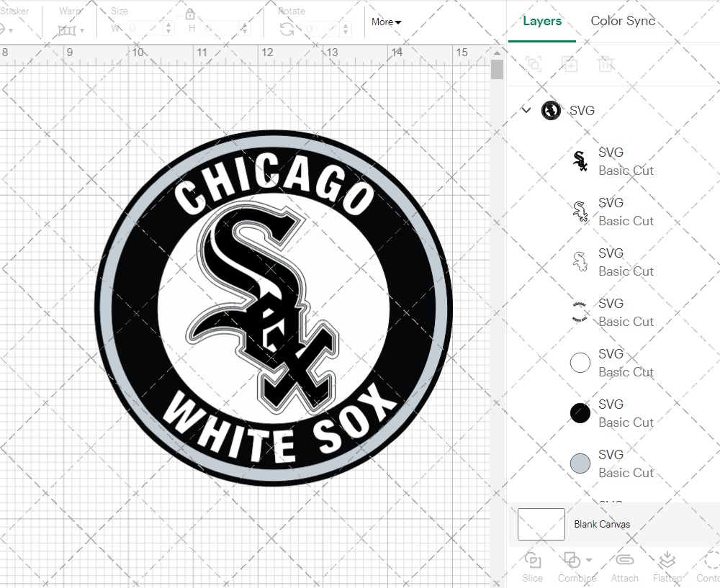
Task: Switch to the Color Sync tab
Action: pyautogui.click(x=623, y=21)
